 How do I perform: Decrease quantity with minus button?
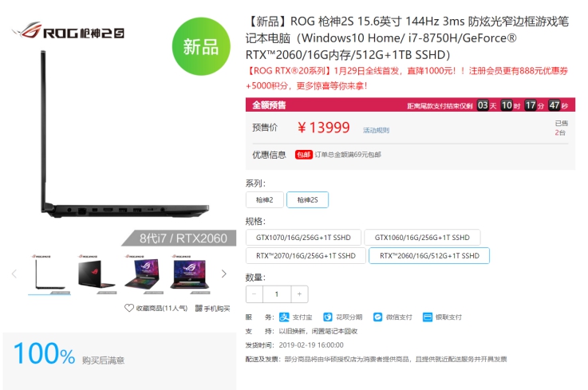[x=255, y=294]
